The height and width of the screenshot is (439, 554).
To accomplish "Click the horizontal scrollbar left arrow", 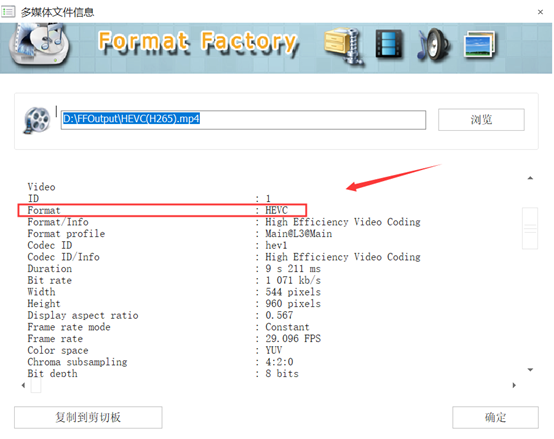I will click(23, 385).
